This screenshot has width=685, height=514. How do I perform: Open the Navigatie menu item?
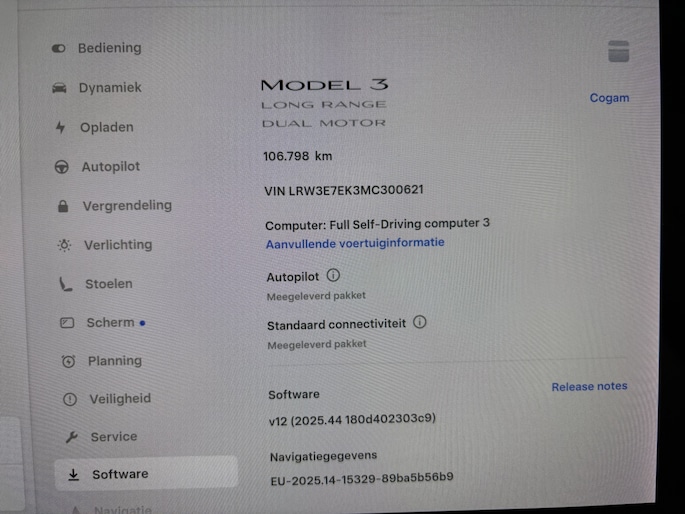[123, 509]
